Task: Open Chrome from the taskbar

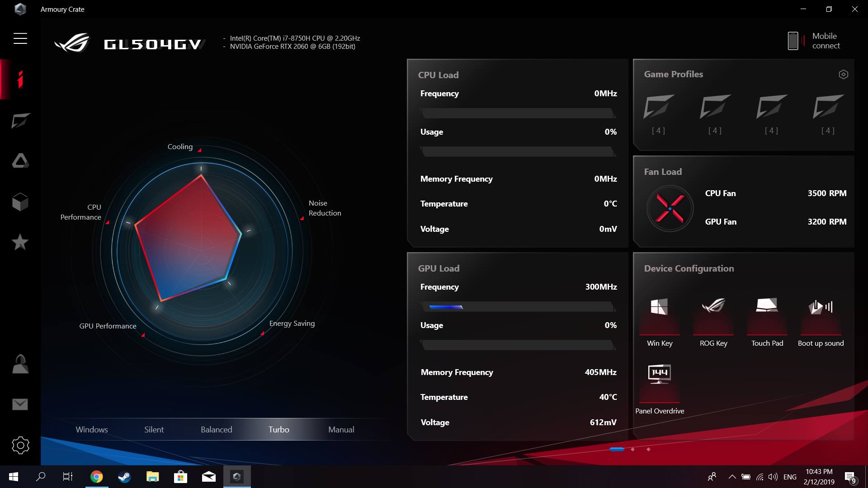Action: click(97, 477)
